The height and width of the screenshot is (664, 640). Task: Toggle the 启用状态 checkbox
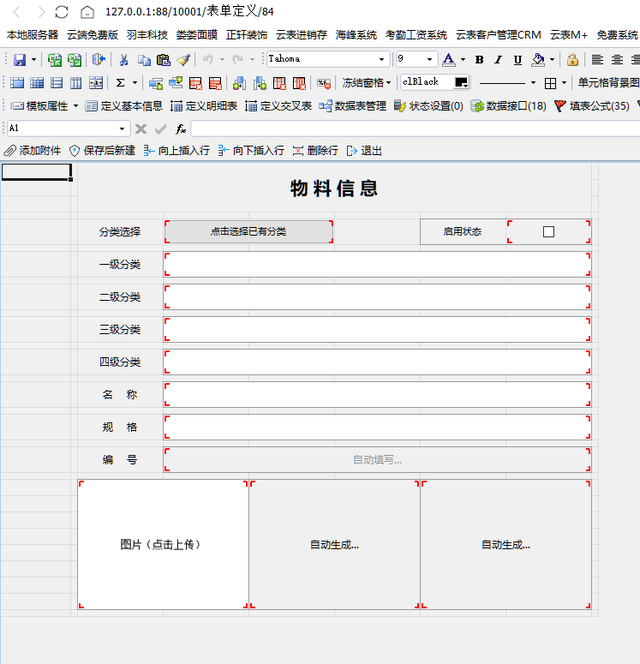tap(548, 232)
